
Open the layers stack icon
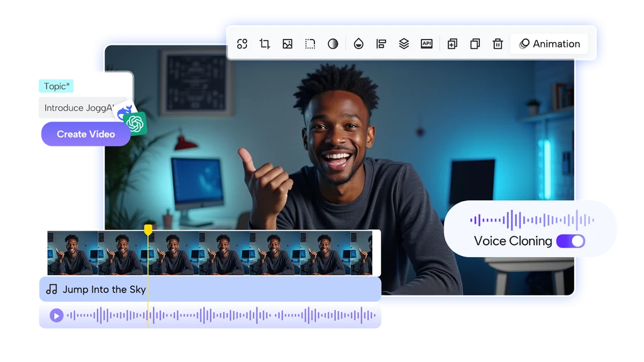point(404,44)
